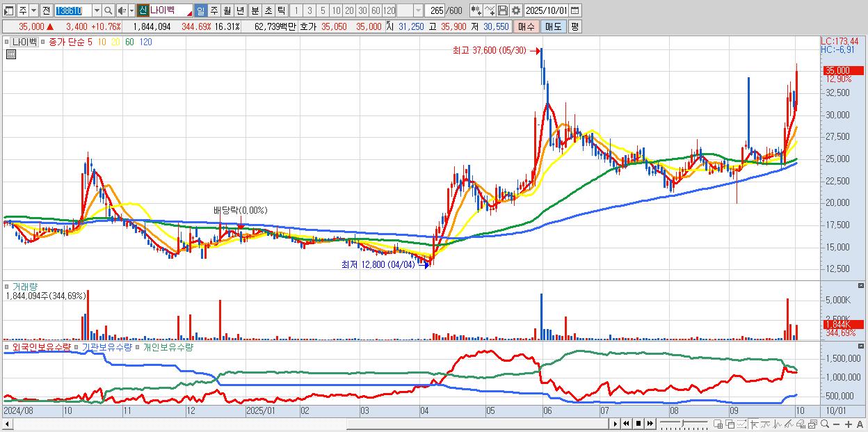
Task: Click the 최저 12,800 low marker
Action: tap(385, 264)
